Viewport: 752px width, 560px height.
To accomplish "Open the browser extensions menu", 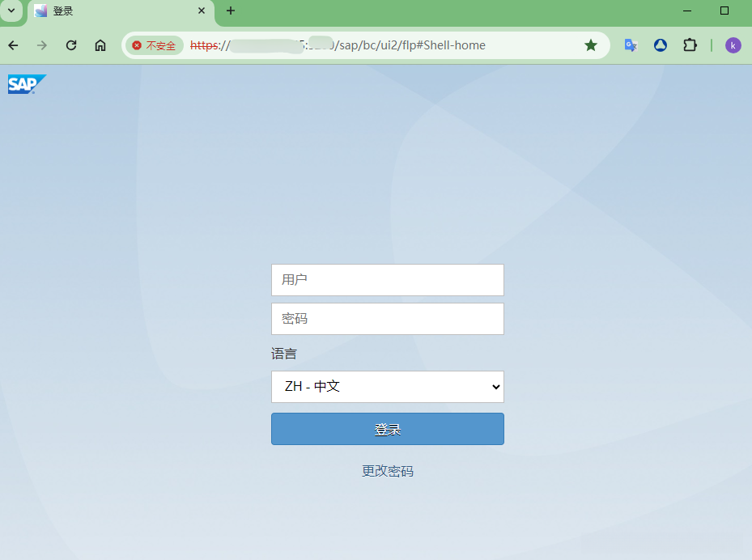I will click(690, 45).
